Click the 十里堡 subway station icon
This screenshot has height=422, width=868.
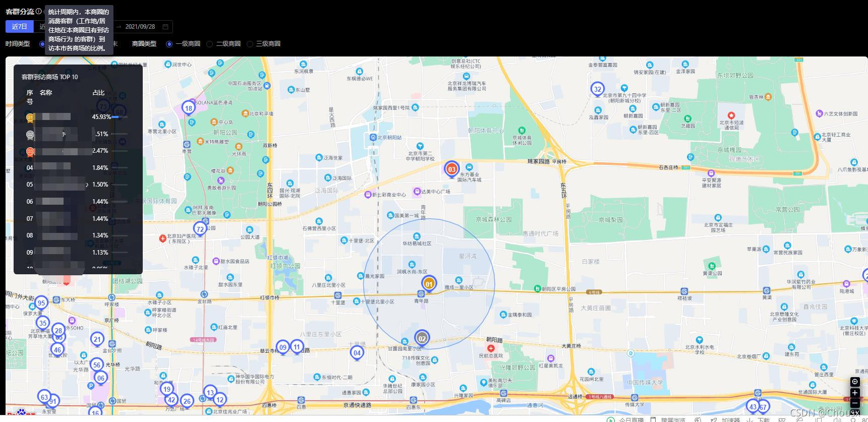pyautogui.click(x=338, y=295)
